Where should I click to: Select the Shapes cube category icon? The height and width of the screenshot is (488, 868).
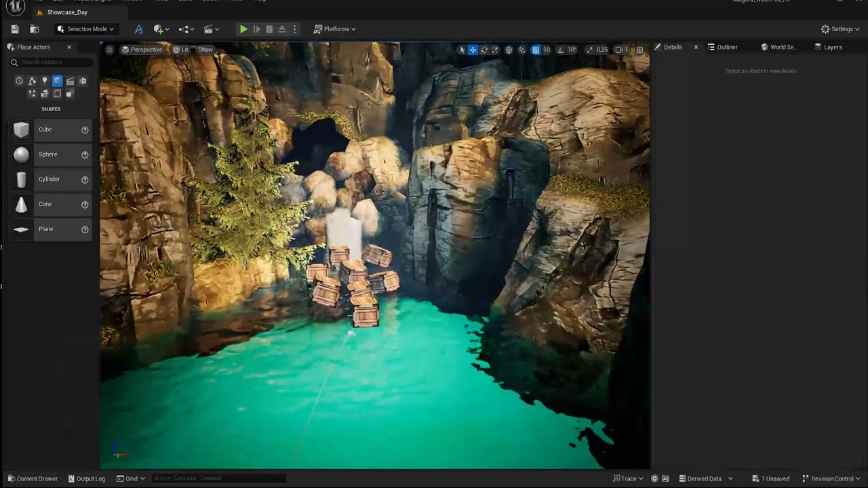58,81
